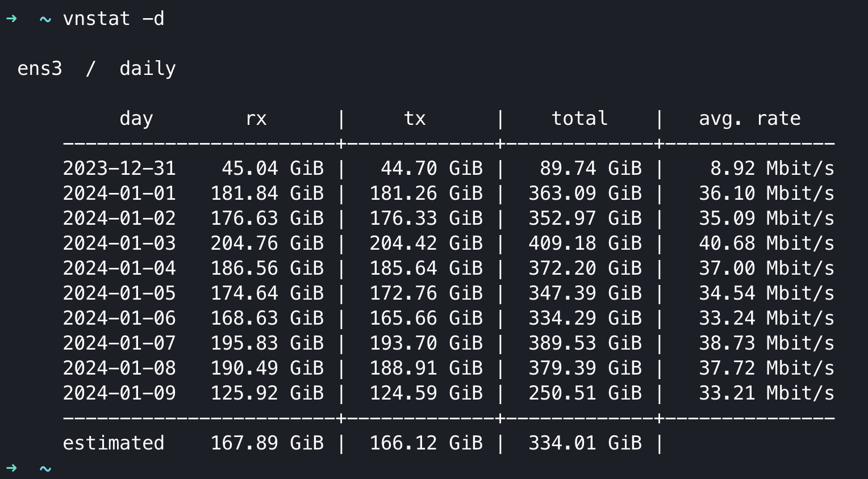Image resolution: width=868 pixels, height=479 pixels.
Task: Click the tx value 165.66 GiB
Action: coord(426,318)
